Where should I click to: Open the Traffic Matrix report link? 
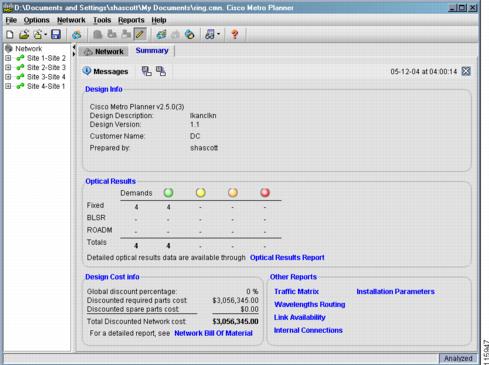coord(296,292)
